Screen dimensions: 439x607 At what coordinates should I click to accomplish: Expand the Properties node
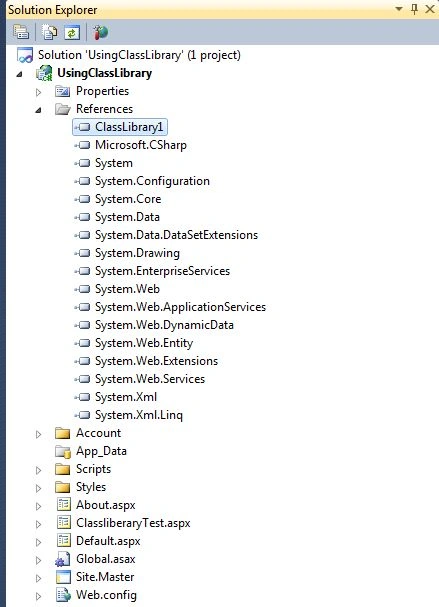coord(38,92)
